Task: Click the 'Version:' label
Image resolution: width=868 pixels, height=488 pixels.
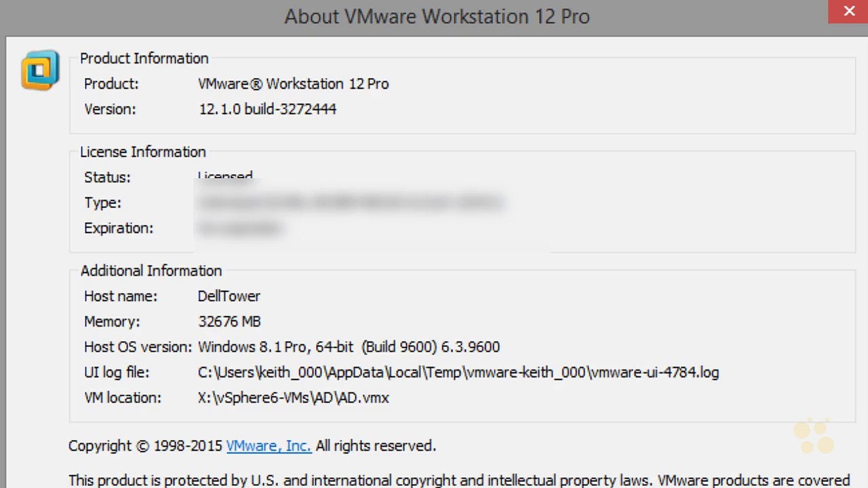Action: coord(109,109)
